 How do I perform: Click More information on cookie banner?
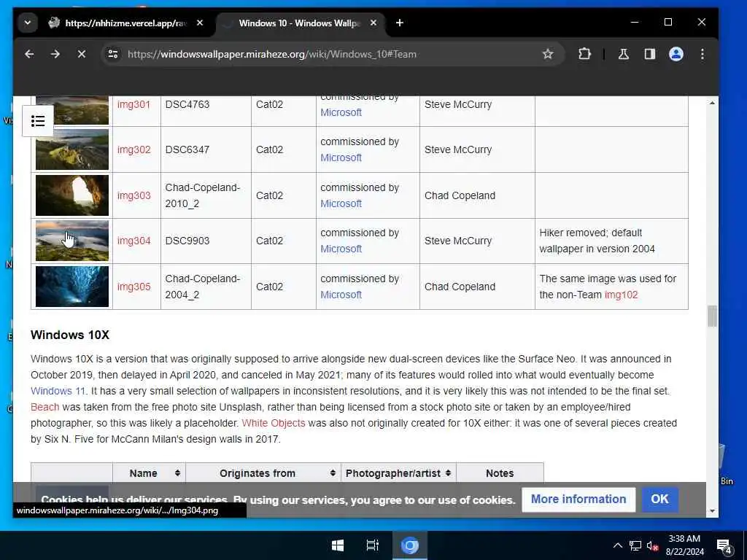point(578,499)
